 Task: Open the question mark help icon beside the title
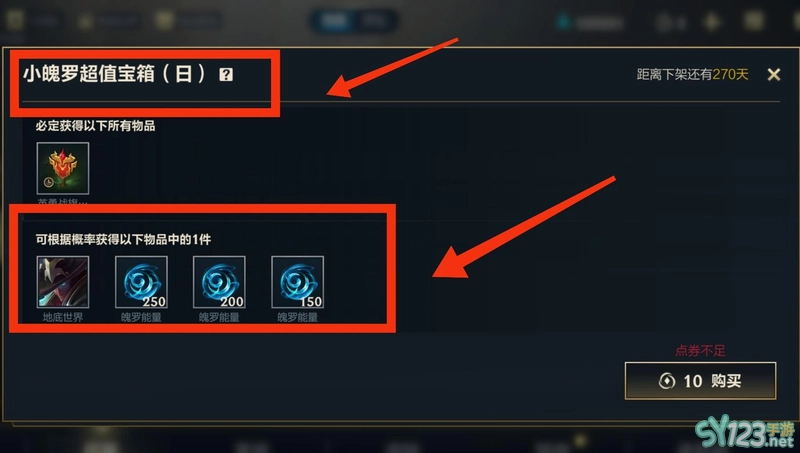[x=226, y=74]
